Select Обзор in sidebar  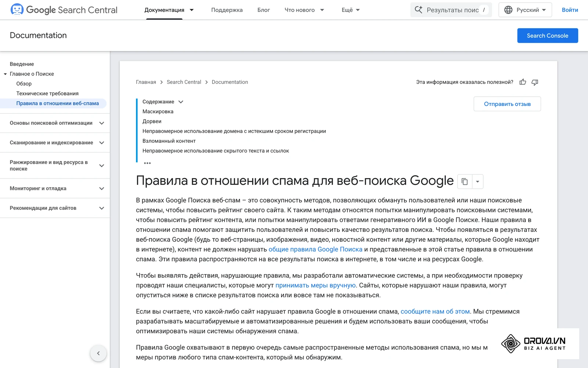point(24,84)
